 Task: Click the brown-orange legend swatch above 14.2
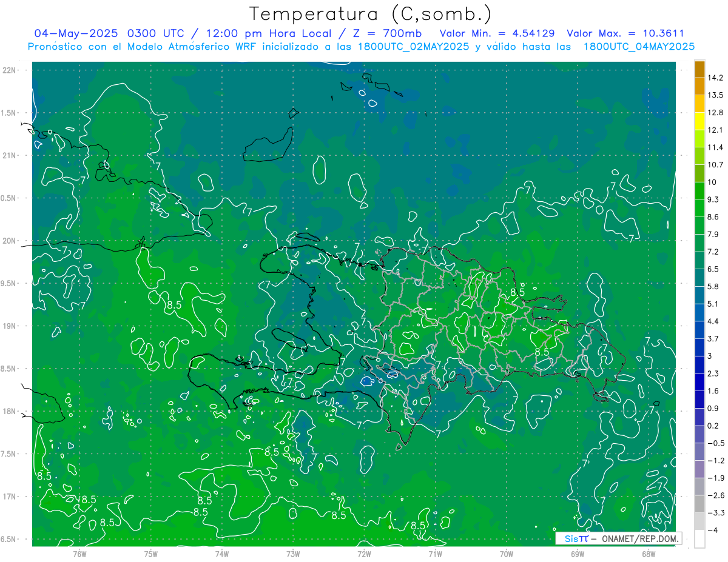point(699,69)
